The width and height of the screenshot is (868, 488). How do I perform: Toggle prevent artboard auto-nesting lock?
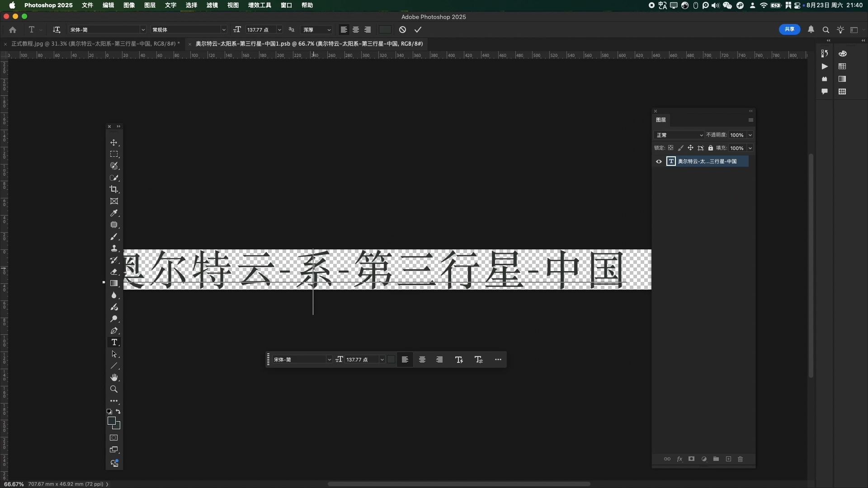(701, 148)
